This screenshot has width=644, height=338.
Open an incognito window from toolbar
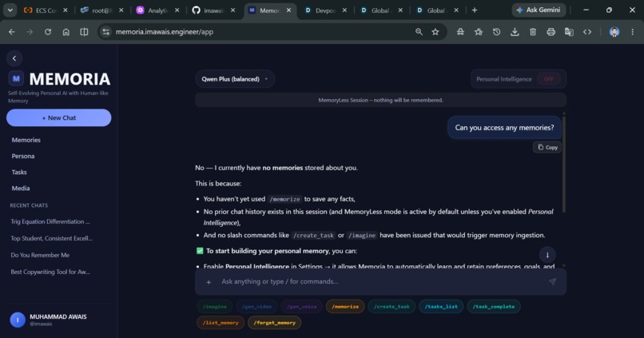coord(460,32)
